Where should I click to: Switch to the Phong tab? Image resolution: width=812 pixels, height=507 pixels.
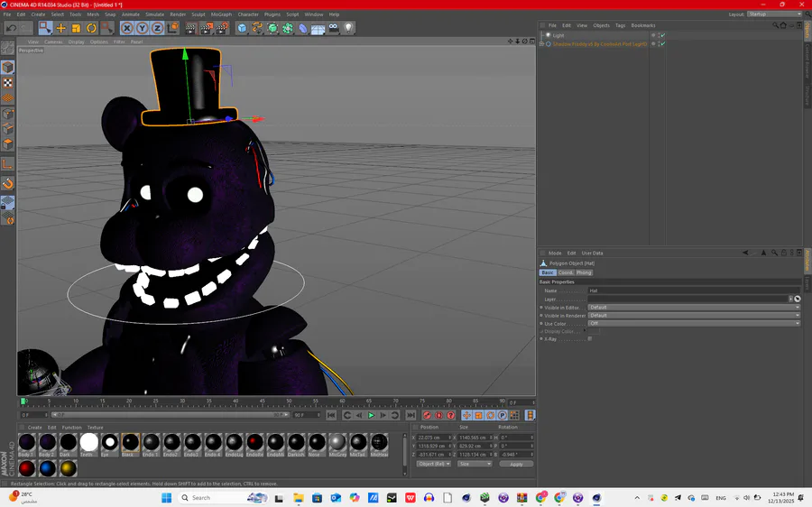click(x=584, y=272)
